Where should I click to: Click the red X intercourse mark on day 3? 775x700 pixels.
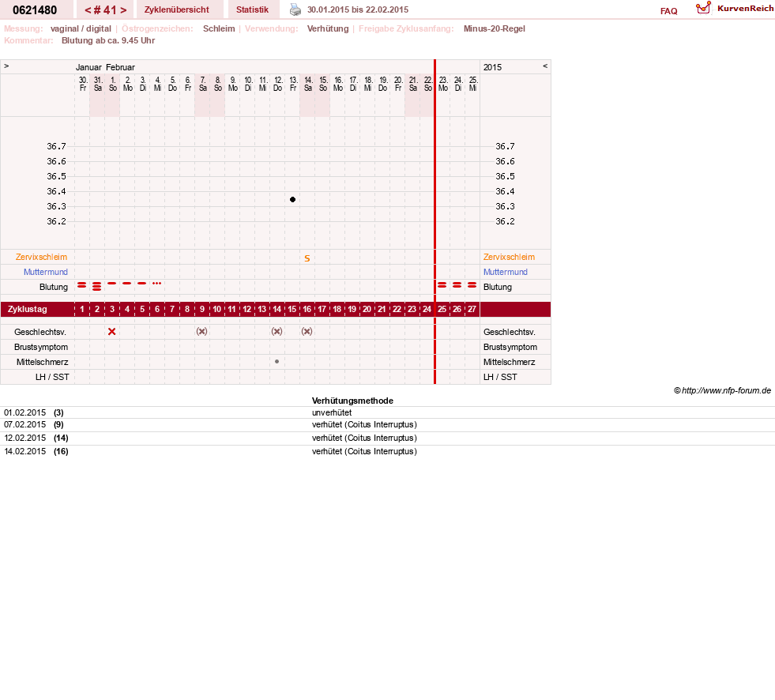tap(111, 332)
